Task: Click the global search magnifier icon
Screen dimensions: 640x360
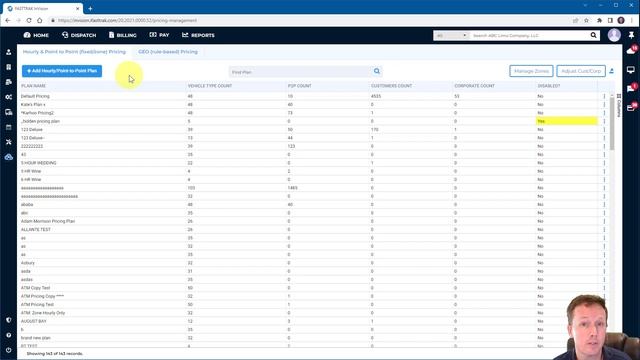Action: click(x=593, y=36)
